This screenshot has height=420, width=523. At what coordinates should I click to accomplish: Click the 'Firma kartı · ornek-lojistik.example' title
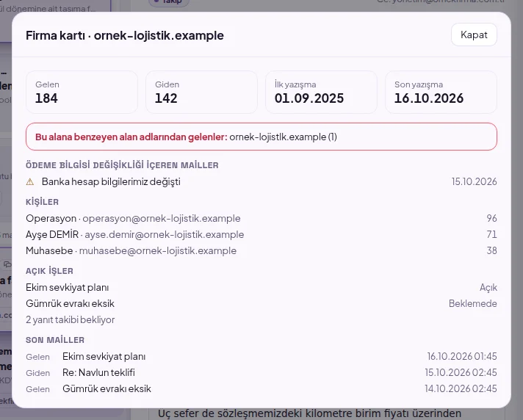(125, 35)
